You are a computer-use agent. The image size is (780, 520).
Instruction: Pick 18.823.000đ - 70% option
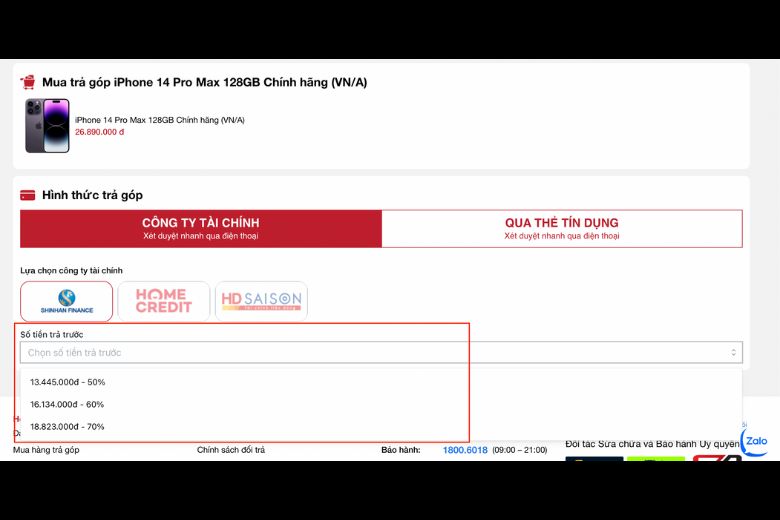(x=67, y=427)
